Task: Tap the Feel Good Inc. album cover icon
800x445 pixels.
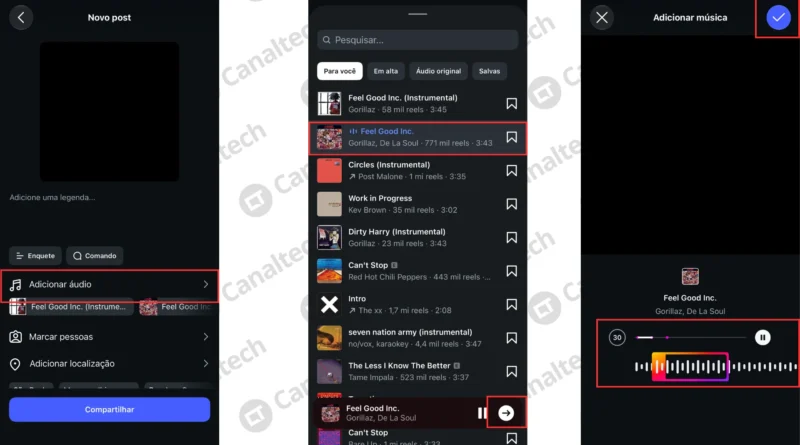Action: [690, 277]
